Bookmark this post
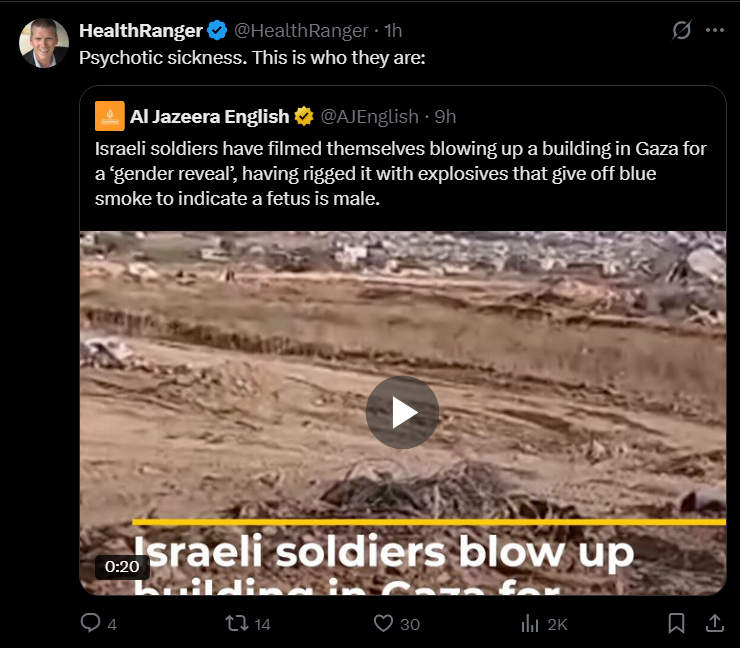740x648 pixels. click(676, 623)
